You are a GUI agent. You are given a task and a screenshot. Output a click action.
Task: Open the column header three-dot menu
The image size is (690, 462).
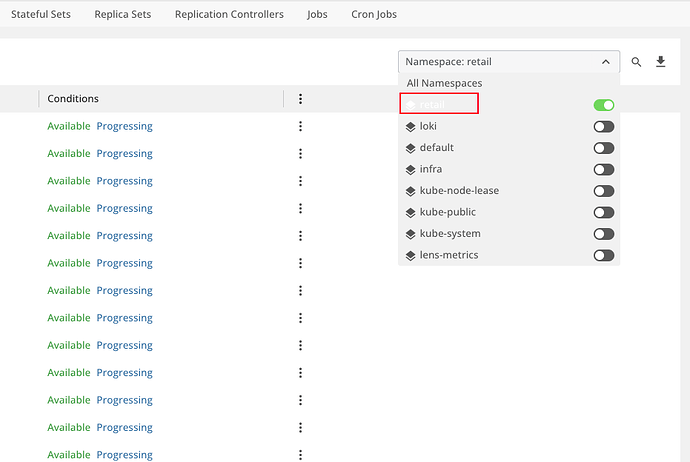(300, 99)
